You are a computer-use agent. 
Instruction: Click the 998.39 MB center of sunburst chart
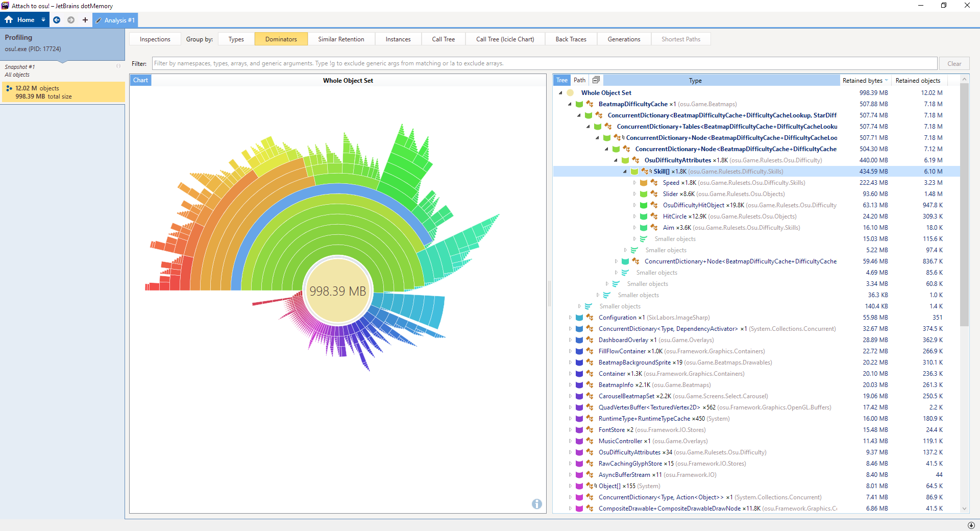click(338, 291)
